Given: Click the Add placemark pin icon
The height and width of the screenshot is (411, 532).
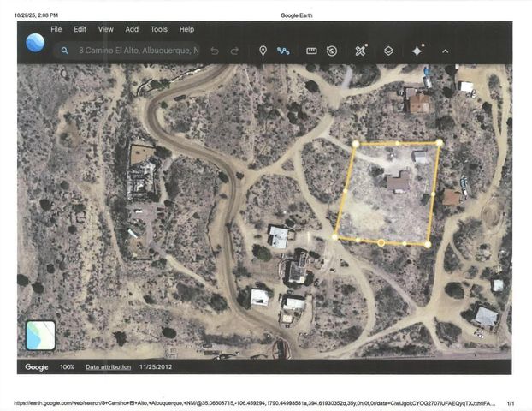Looking at the screenshot, I should click(x=263, y=51).
